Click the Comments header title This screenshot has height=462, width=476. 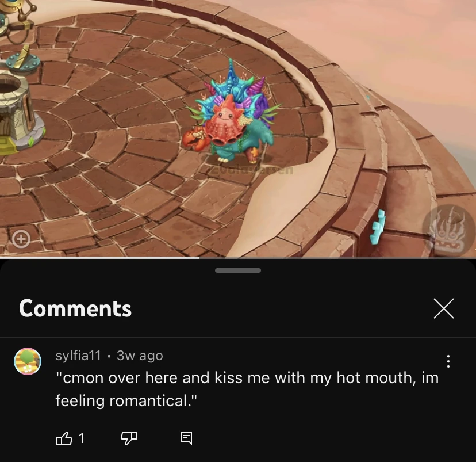click(x=75, y=308)
